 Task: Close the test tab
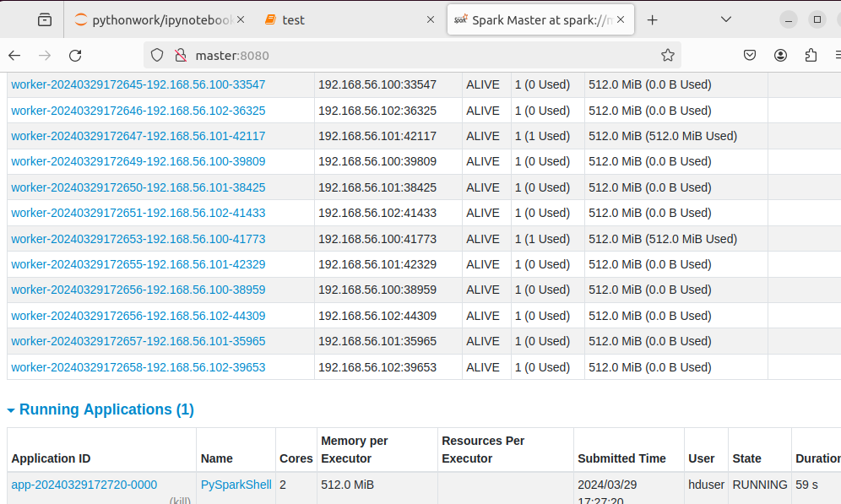pyautogui.click(x=430, y=19)
